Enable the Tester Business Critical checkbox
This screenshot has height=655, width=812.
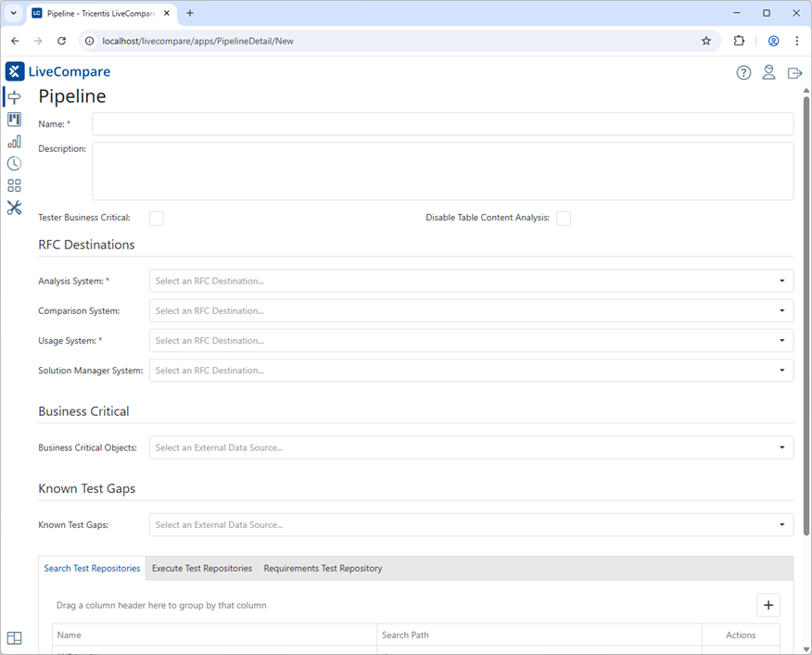pos(157,218)
